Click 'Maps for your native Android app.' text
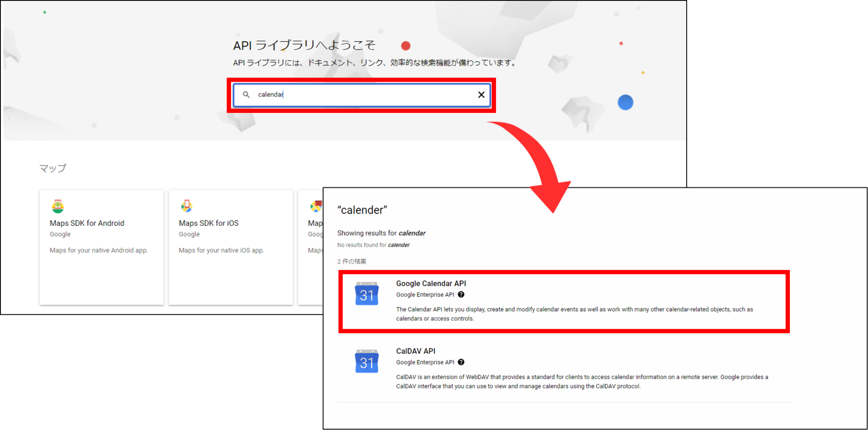This screenshot has width=868, height=430. [99, 250]
